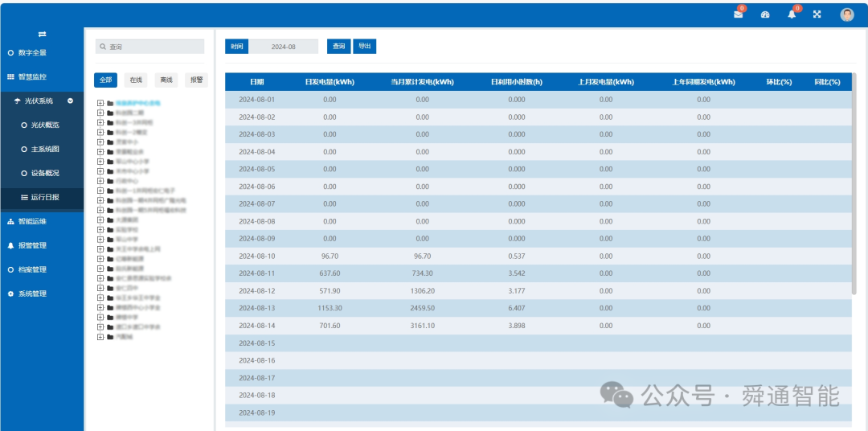868x431 pixels.
Task: Open the 2024-08 month picker field
Action: point(284,47)
